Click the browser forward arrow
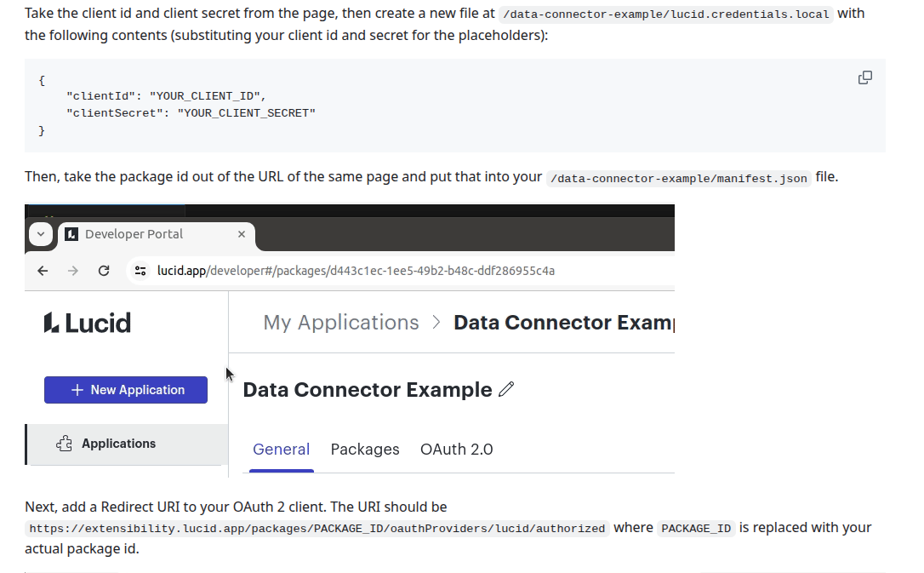 tap(73, 271)
